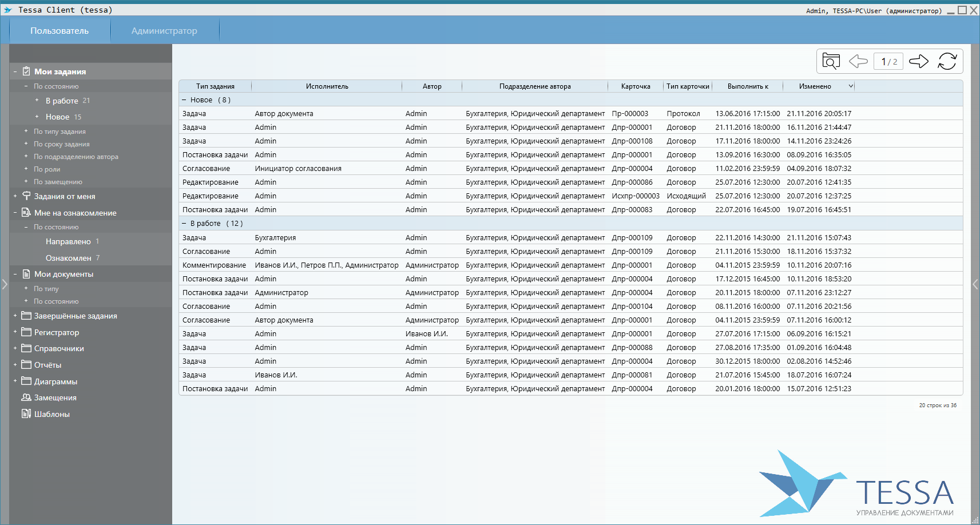
Task: Click the Завершённые задания folder icon
Action: [26, 316]
